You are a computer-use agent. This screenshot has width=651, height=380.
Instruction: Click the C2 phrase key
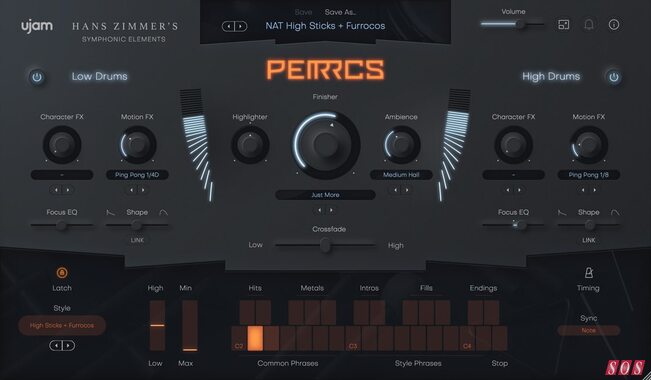239,338
